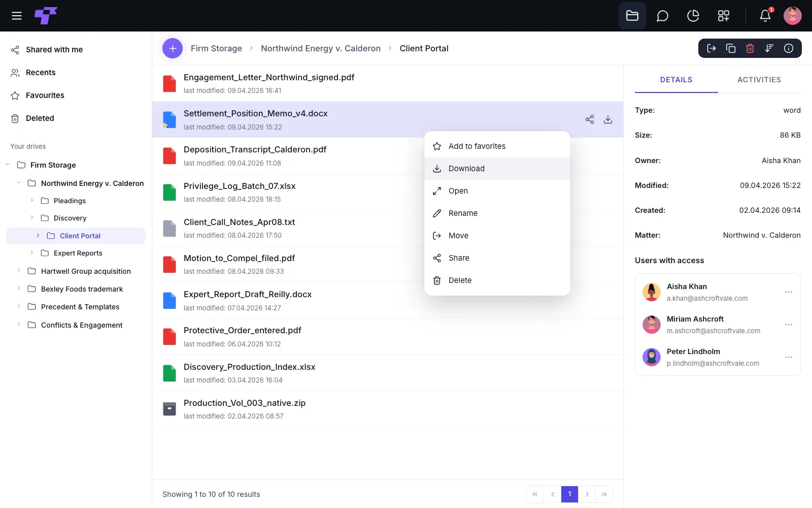Click Expert_Report_Draft_Reilly document icon

click(170, 301)
